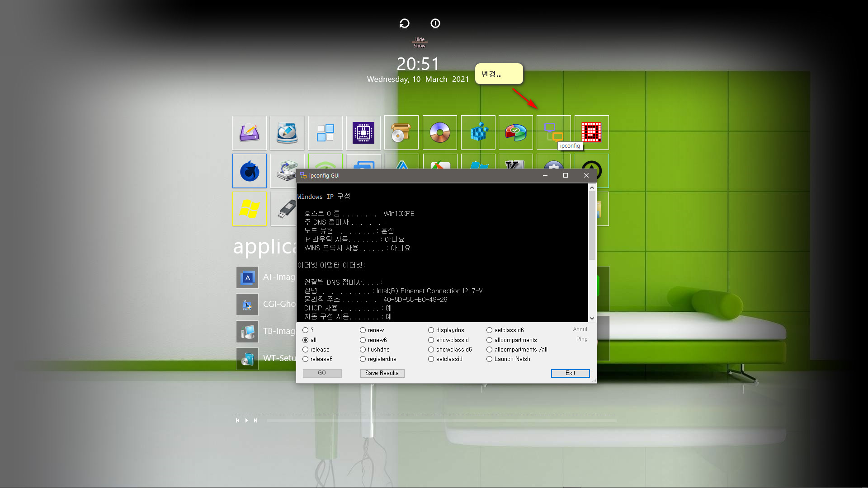Open the WT-Setup application icon

[x=247, y=359]
